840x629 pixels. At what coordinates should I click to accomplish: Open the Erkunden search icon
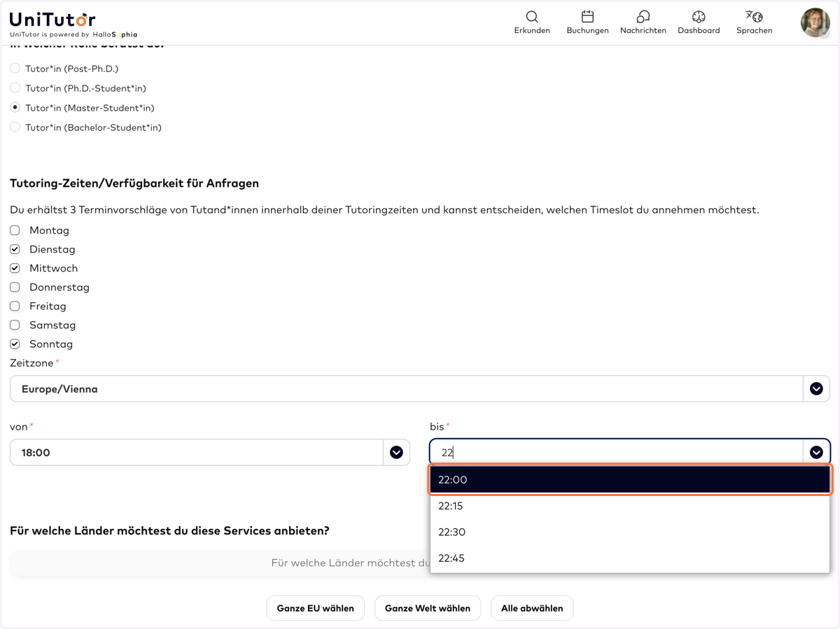point(532,17)
